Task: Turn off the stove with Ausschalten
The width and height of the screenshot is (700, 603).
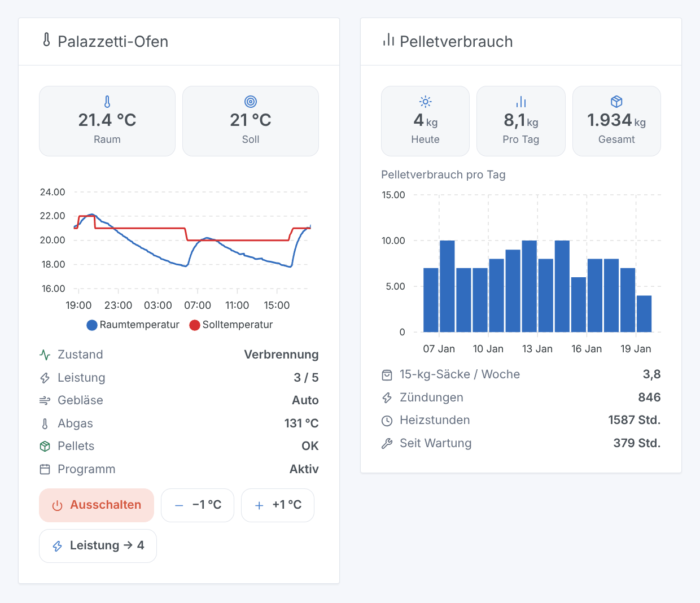Action: [97, 505]
